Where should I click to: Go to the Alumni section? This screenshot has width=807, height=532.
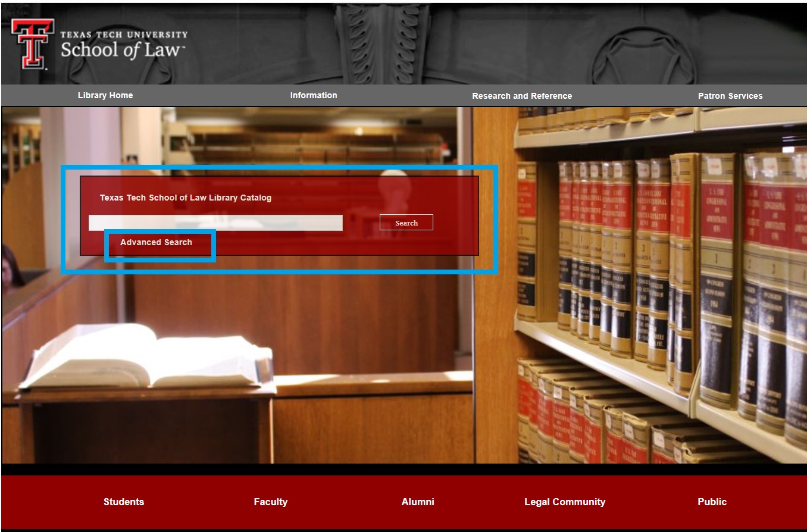coord(418,502)
